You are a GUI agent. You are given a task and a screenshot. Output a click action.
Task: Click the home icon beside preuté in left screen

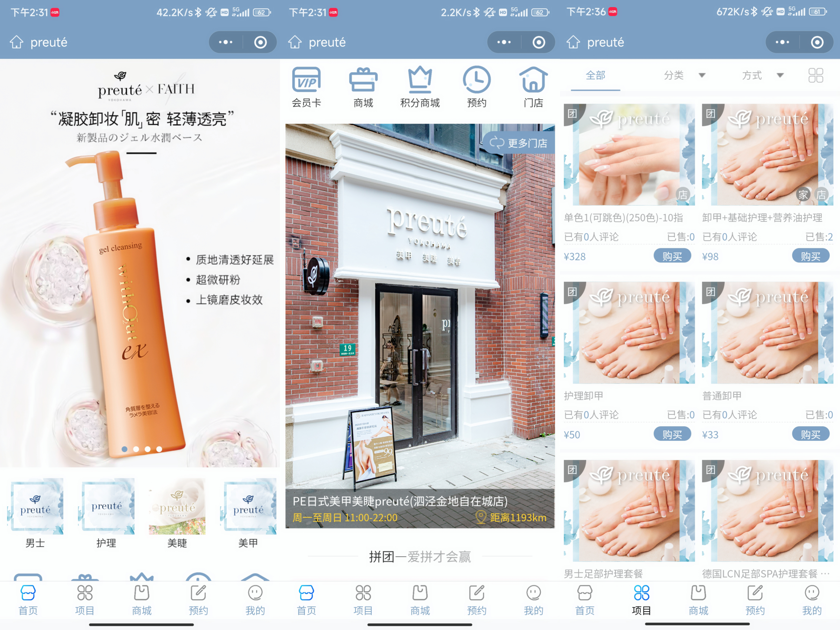(x=16, y=42)
